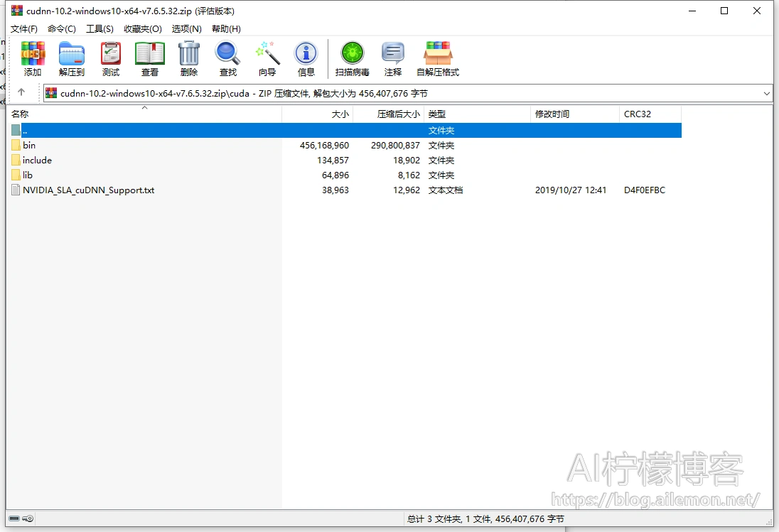Open the 查找 (Find) magnifier tool

(228, 53)
